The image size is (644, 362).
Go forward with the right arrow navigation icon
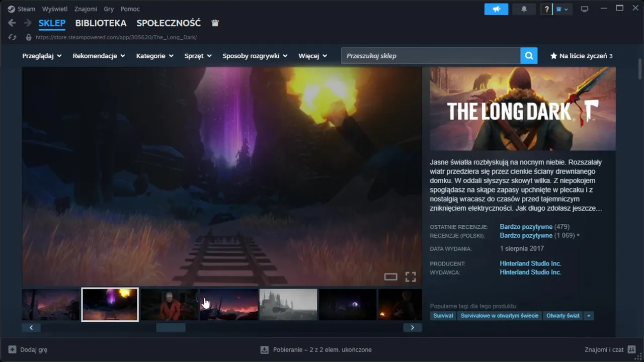[x=28, y=23]
